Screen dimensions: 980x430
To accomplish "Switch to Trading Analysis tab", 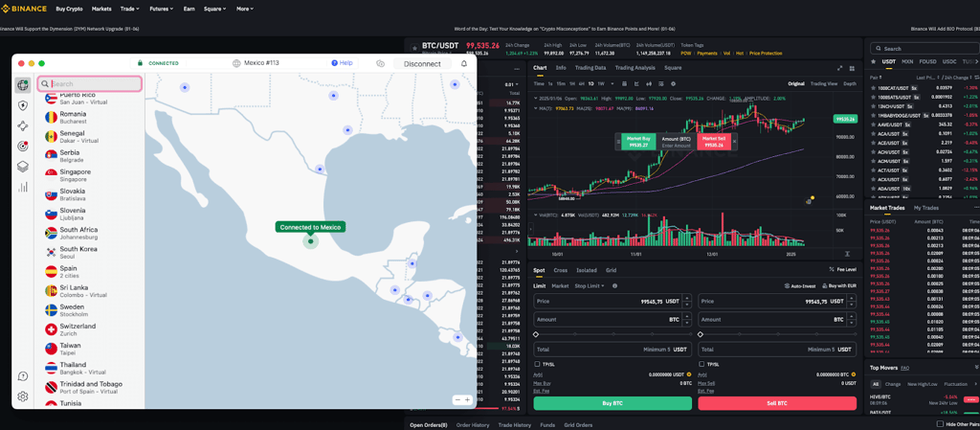I will [635, 67].
